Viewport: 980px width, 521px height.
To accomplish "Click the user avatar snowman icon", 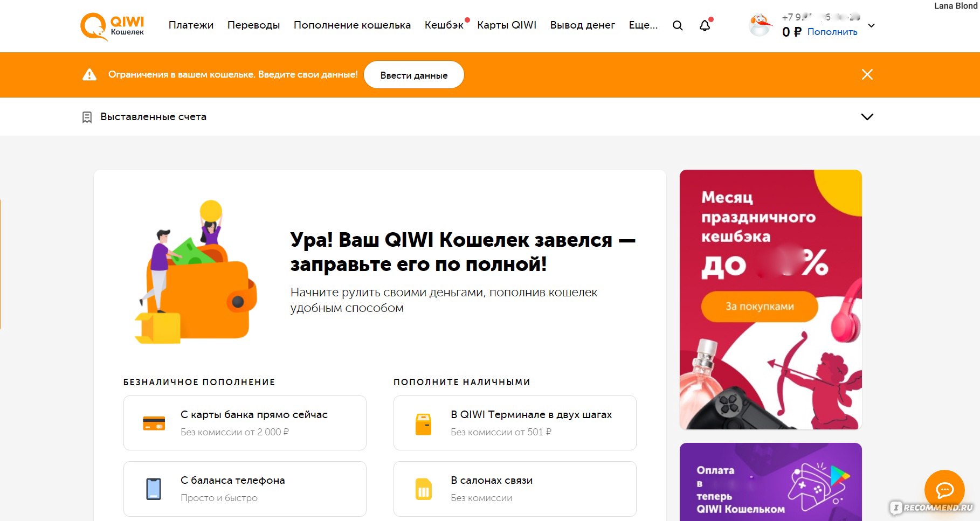I will click(760, 25).
